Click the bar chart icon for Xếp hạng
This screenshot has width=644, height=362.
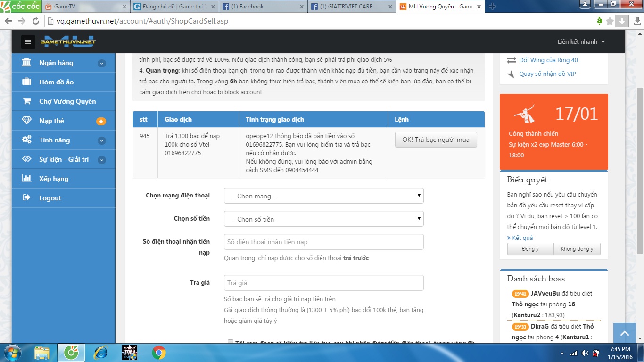pyautogui.click(x=27, y=179)
